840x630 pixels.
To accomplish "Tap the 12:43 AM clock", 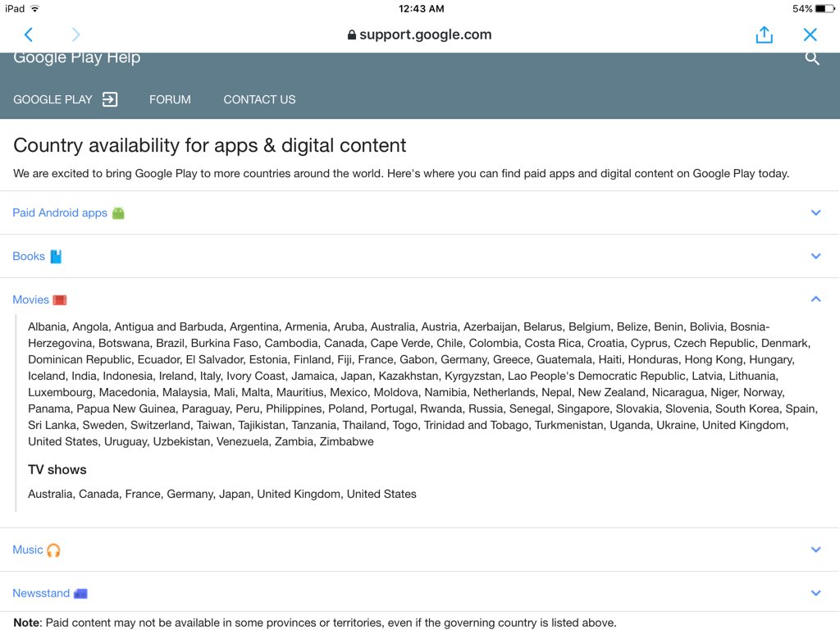I will pyautogui.click(x=421, y=8).
